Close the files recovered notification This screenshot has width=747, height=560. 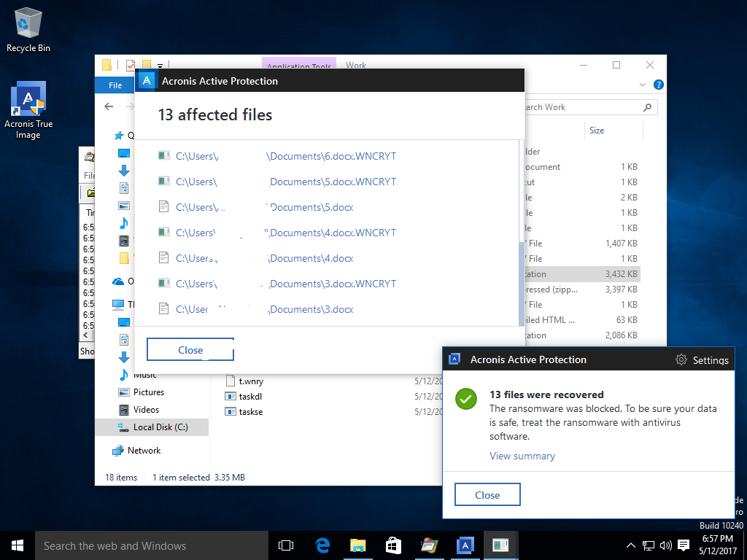click(487, 495)
